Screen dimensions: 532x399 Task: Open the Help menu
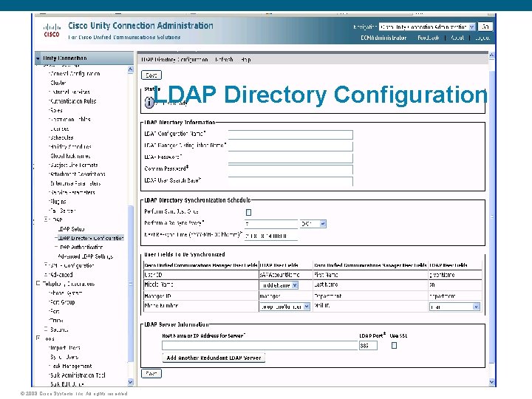click(246, 60)
